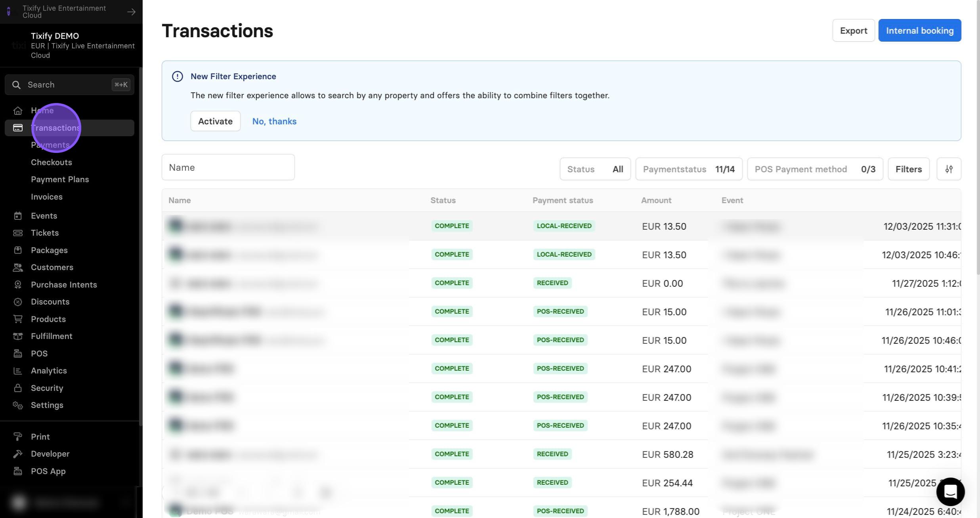980x518 pixels.
Task: Open Customers via the people icon
Action: click(17, 267)
